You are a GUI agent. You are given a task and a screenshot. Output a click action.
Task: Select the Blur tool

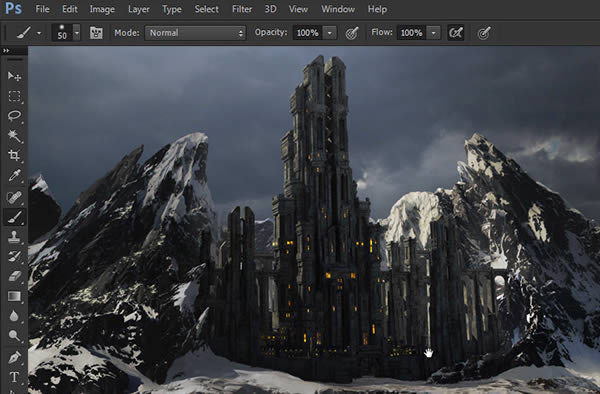coord(14,316)
